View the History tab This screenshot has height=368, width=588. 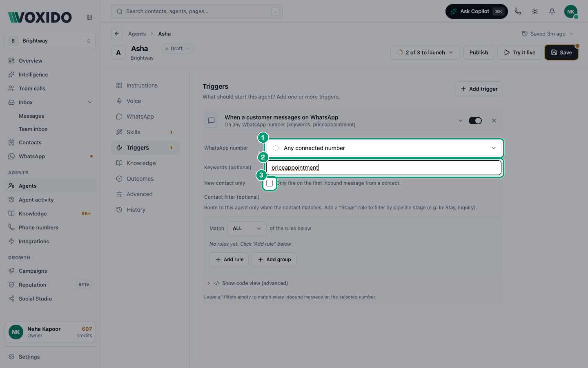(x=145, y=210)
